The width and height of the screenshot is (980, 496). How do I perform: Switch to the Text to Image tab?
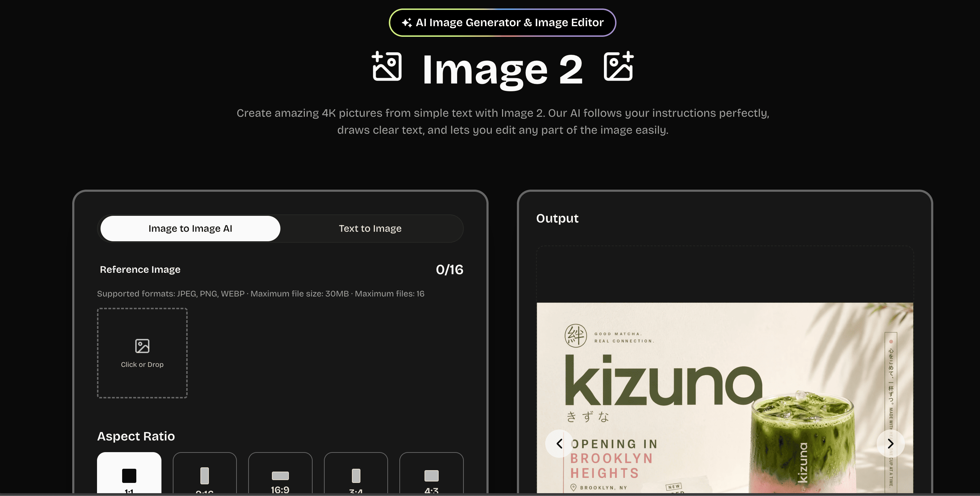click(x=370, y=229)
